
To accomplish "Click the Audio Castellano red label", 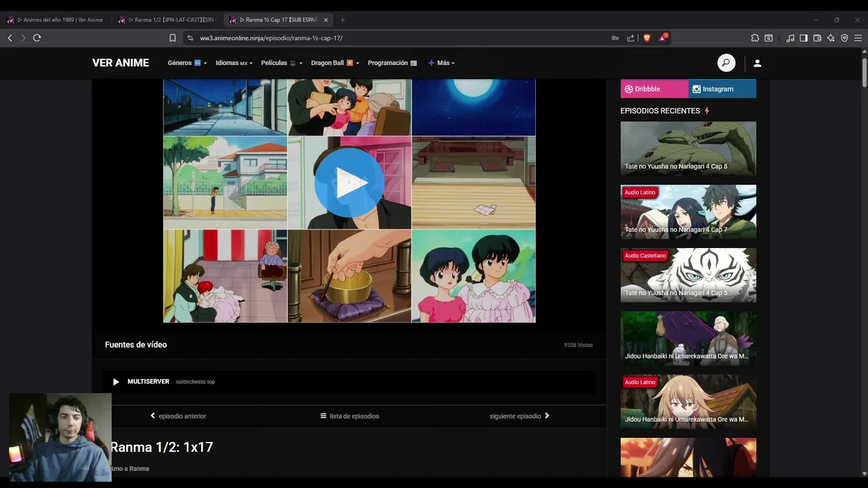I will coord(646,256).
